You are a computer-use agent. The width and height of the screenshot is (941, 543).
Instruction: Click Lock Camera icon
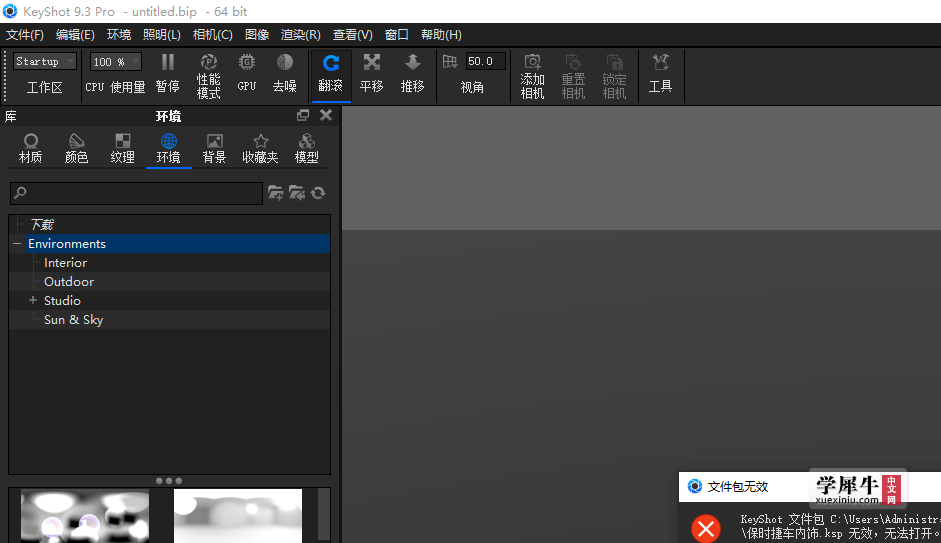click(x=614, y=62)
